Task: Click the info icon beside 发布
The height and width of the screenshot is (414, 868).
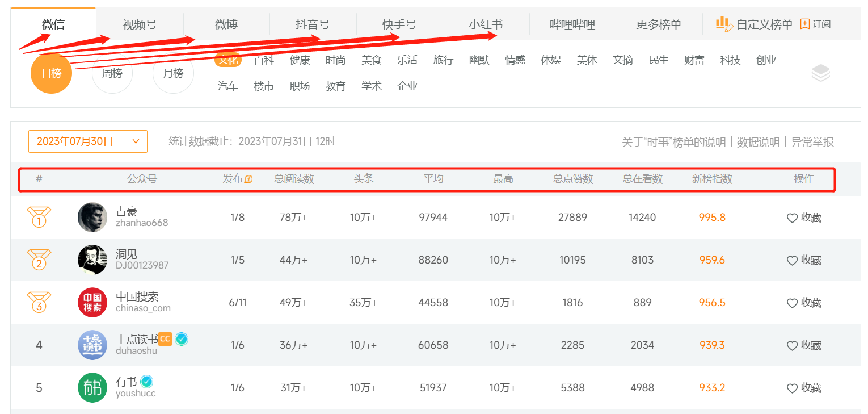Action: (248, 179)
